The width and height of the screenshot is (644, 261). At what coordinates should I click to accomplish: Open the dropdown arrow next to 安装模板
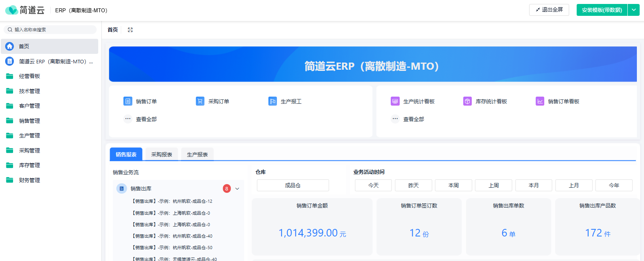pos(634,10)
